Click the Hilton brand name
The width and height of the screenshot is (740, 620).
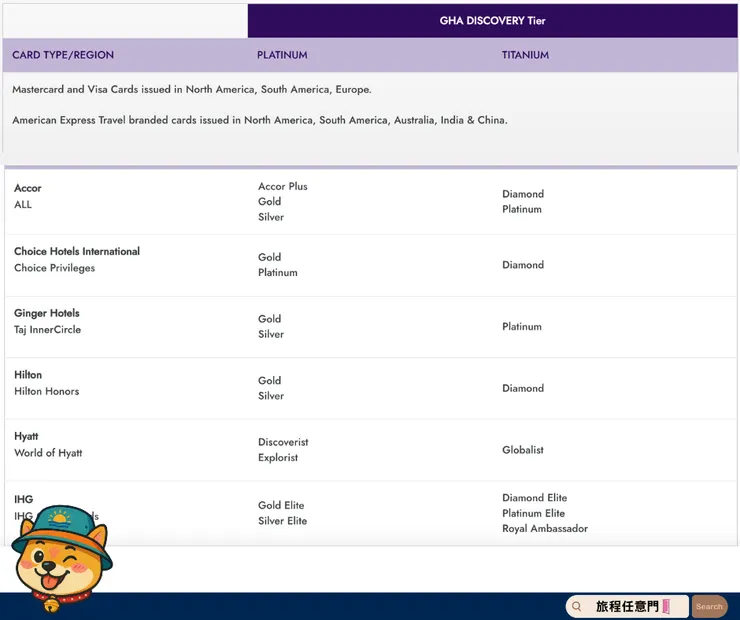pos(28,375)
